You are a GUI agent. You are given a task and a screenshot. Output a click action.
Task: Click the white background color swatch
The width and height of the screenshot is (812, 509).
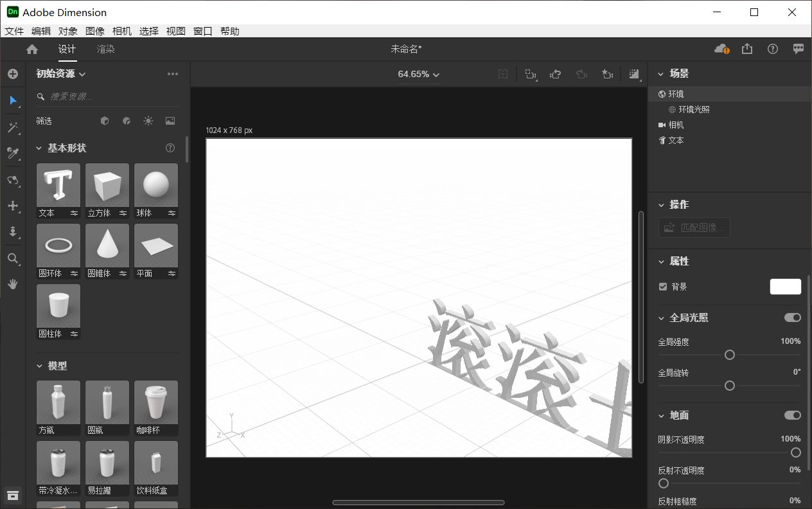pyautogui.click(x=786, y=287)
